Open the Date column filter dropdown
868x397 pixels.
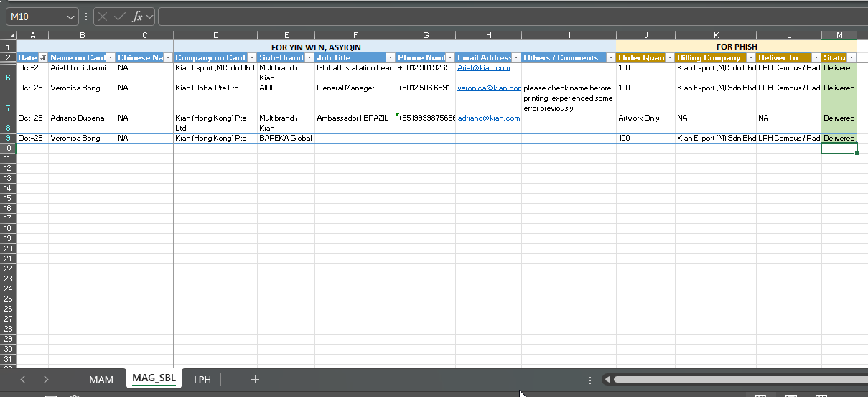point(42,57)
